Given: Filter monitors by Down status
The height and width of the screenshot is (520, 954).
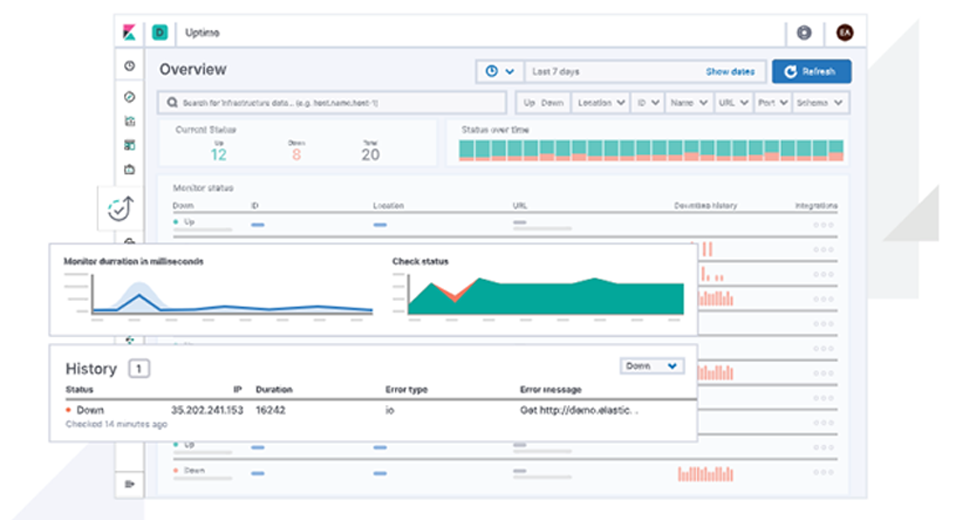Looking at the screenshot, I should [553, 102].
